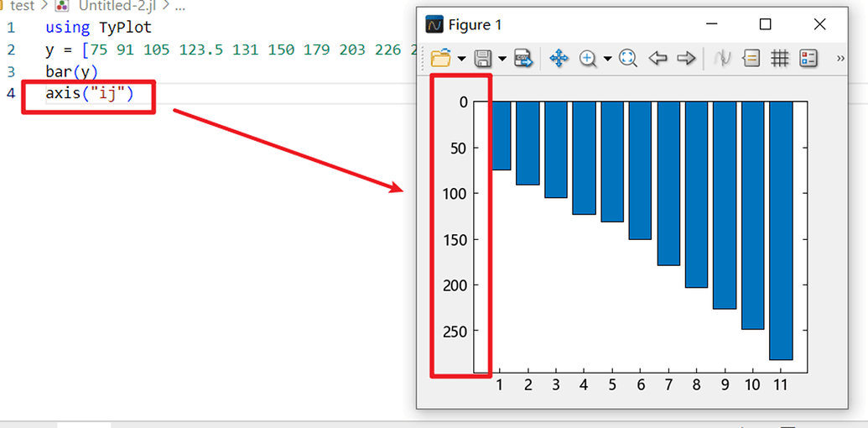The image size is (868, 428).
Task: Click the line number 3 in the gutter
Action: pos(12,72)
